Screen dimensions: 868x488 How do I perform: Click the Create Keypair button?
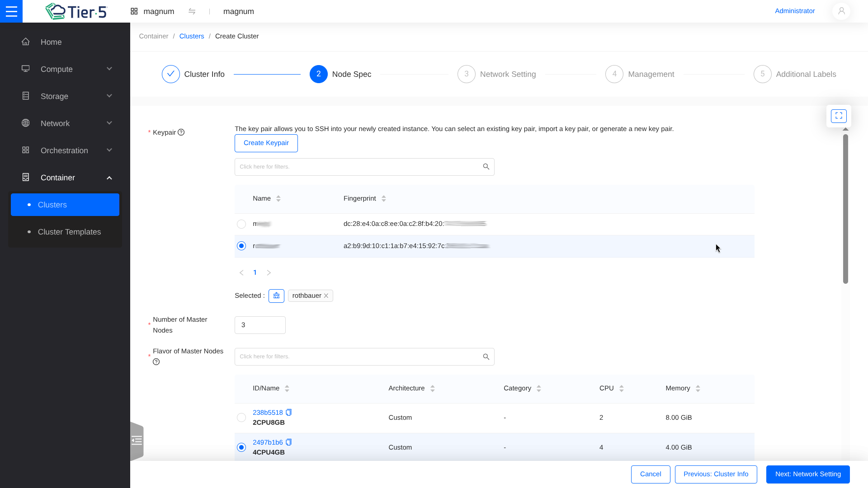pos(266,143)
